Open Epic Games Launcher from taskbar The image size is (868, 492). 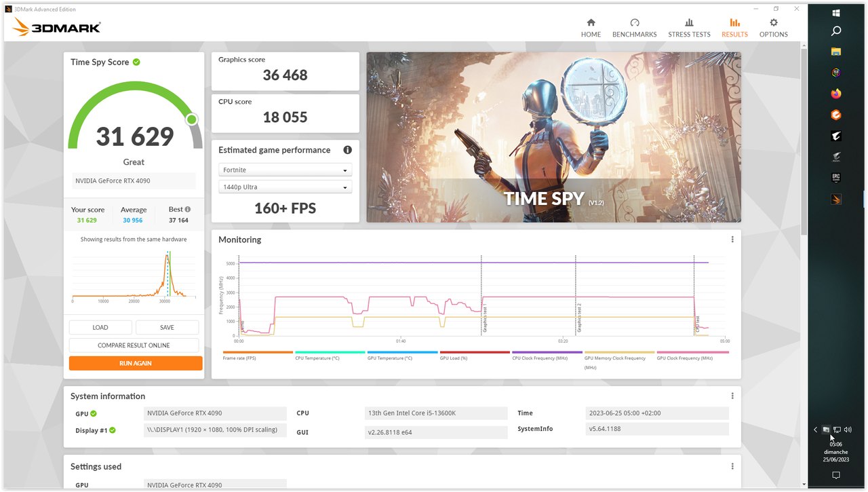836,178
